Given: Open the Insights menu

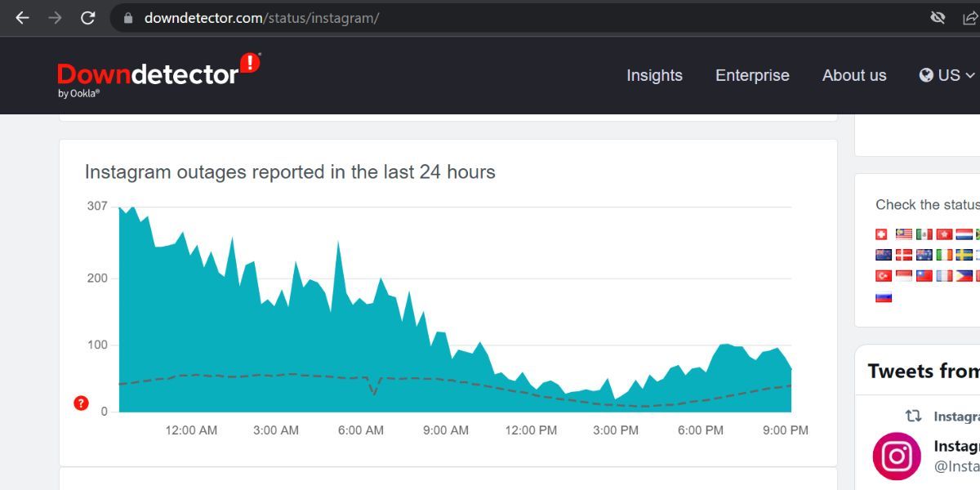Looking at the screenshot, I should tap(654, 75).
